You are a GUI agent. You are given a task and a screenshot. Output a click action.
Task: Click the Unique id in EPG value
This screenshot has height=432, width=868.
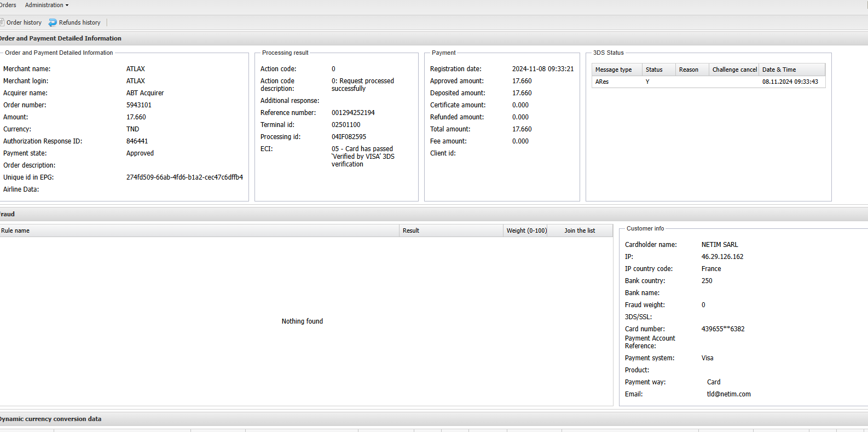coord(184,177)
